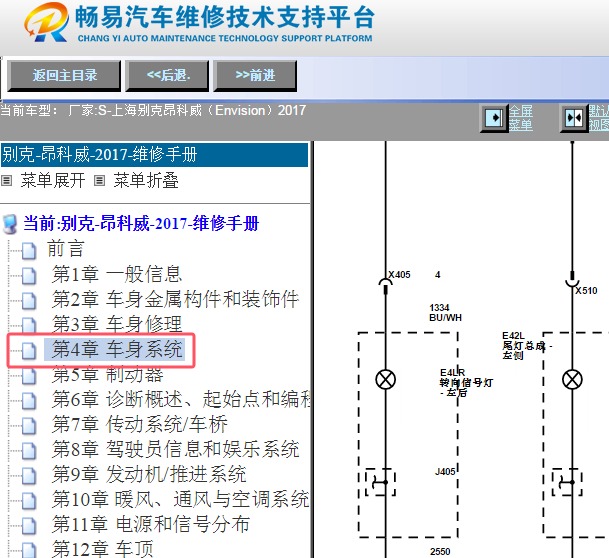Viewport: 609px width, 558px height.
Task: Expand all menus via 菜单展开
Action: pos(53,181)
